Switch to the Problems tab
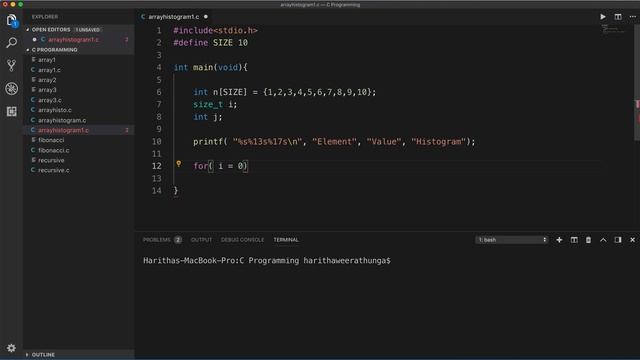Image resolution: width=640 pixels, height=360 pixels. click(157, 240)
